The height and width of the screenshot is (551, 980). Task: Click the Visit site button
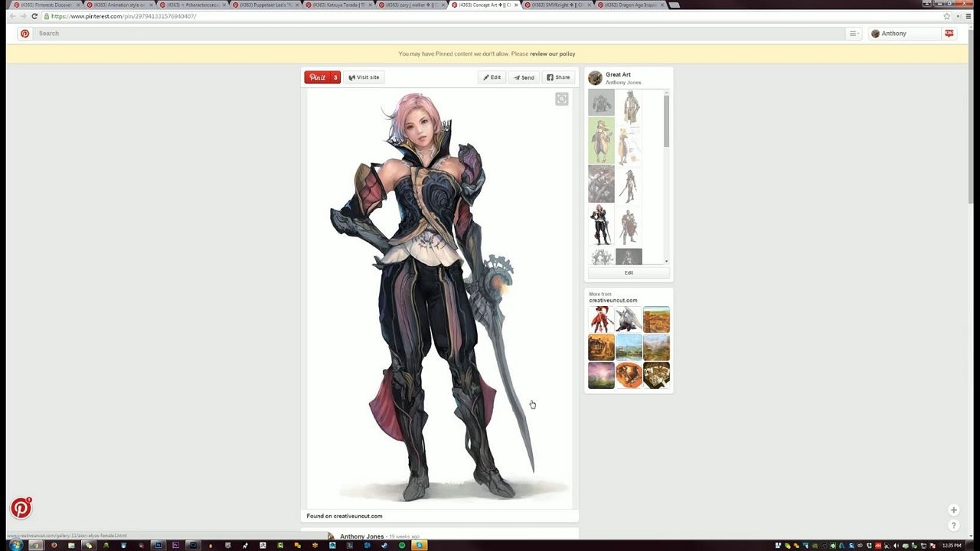pos(364,77)
